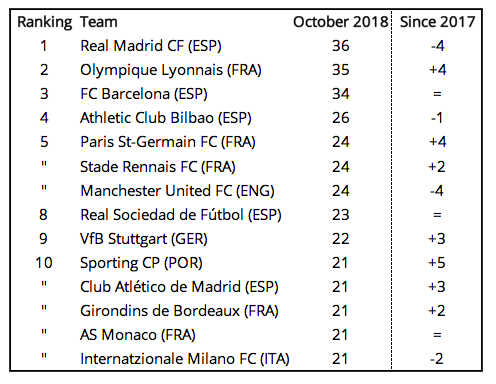Click Paris St-Germain FC (FRA) name
The height and width of the screenshot is (384, 496).
coord(168,142)
